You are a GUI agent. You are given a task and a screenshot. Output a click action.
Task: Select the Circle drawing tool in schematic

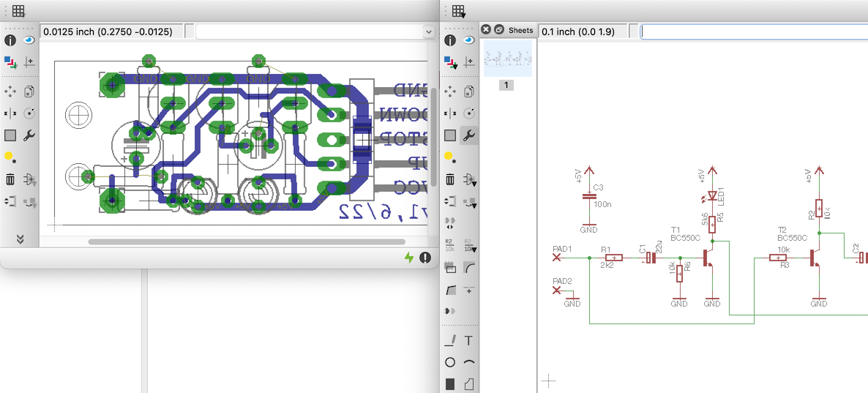click(x=450, y=362)
